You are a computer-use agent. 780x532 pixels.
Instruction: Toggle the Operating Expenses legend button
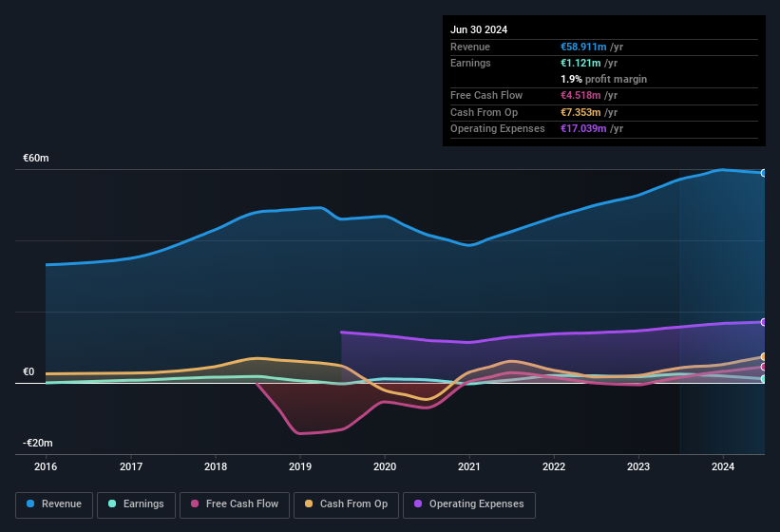point(469,505)
